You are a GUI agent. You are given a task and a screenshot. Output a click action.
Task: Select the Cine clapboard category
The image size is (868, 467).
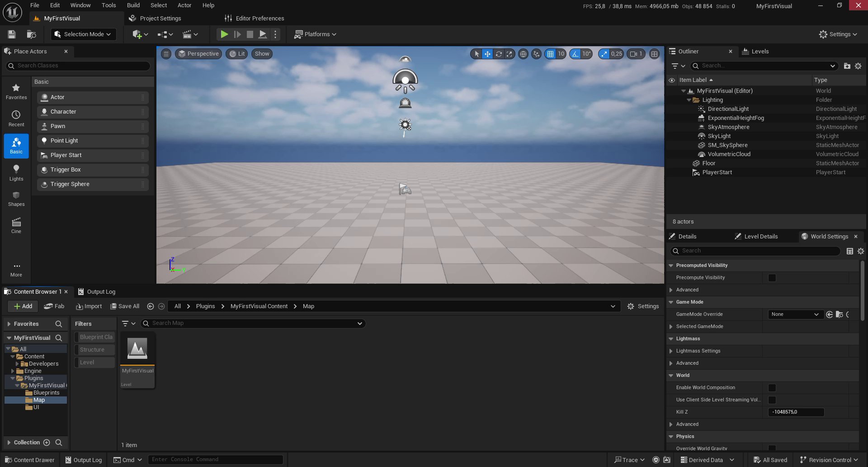16,225
